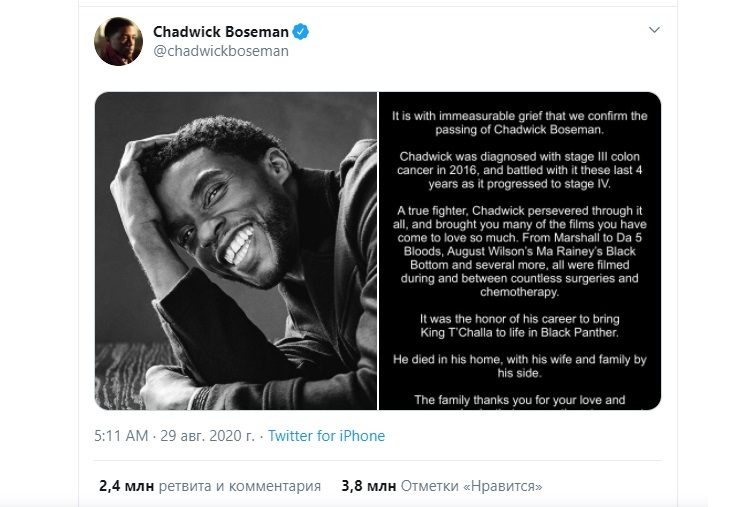View the 3,8 млн likes count
Image resolution: width=753 pixels, height=507 pixels.
coord(369,486)
